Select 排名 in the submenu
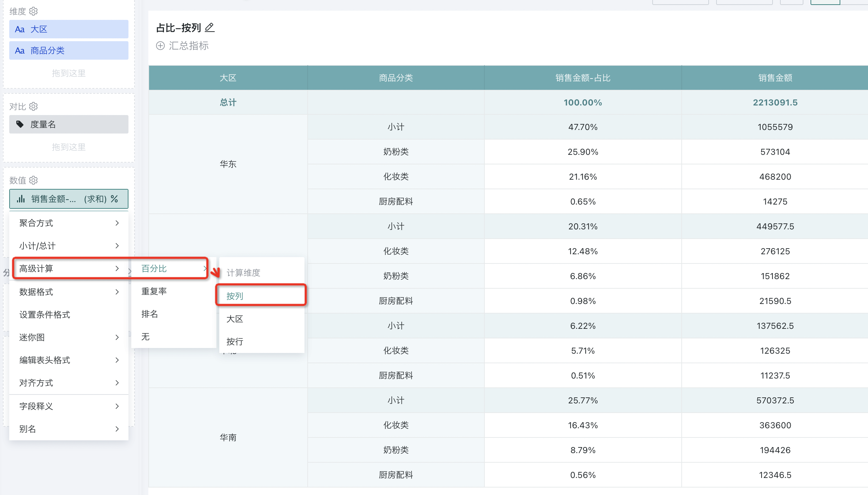This screenshot has width=868, height=495. (174, 314)
